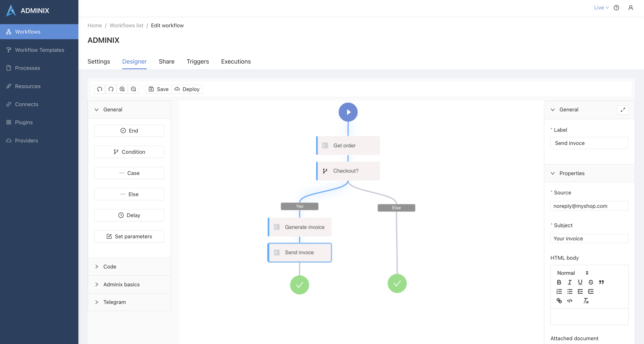Toggle underline formatting in the HTML body editor
The image size is (644, 344).
click(580, 282)
